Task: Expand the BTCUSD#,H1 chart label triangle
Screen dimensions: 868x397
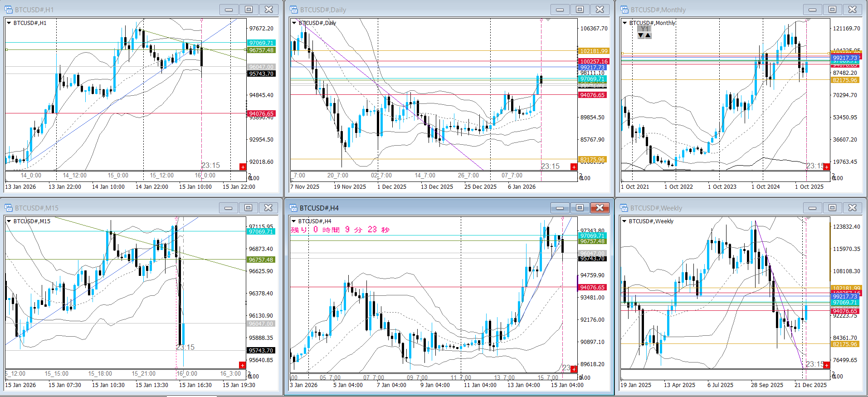Action: coord(9,23)
